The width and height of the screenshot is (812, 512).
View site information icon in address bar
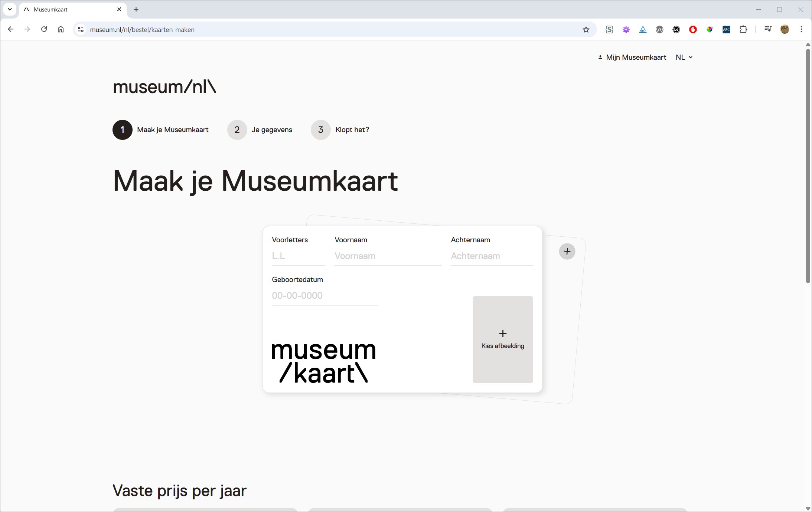(x=81, y=29)
